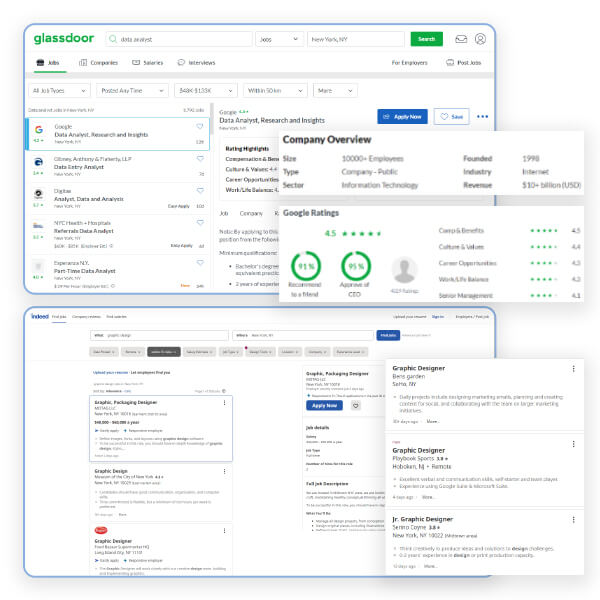Image resolution: width=600 pixels, height=600 pixels.
Task: Click the Save button on Glassdoor job detail
Action: [x=452, y=116]
